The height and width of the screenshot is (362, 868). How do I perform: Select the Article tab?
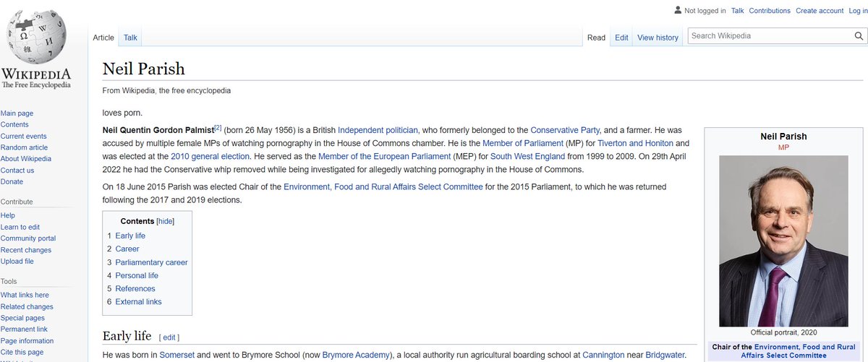103,38
